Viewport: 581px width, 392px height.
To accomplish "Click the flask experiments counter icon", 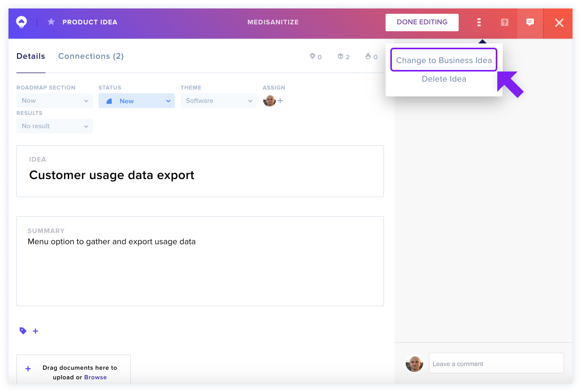I will 368,56.
